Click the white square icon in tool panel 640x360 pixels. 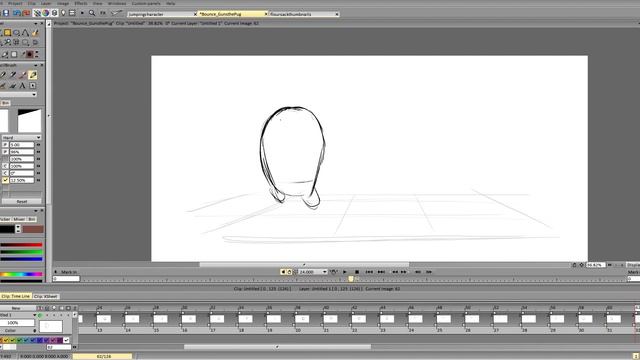pos(14,54)
